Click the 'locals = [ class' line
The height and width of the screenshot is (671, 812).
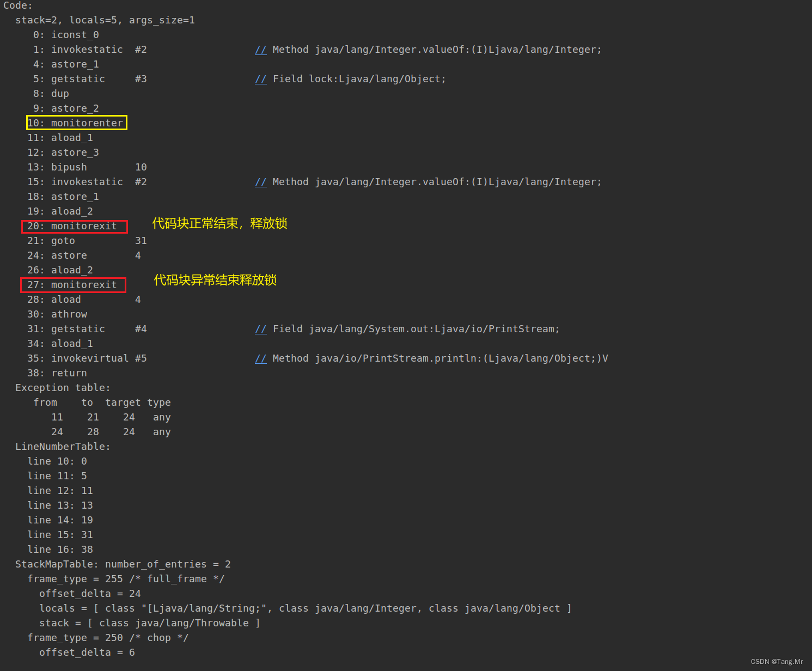[306, 608]
